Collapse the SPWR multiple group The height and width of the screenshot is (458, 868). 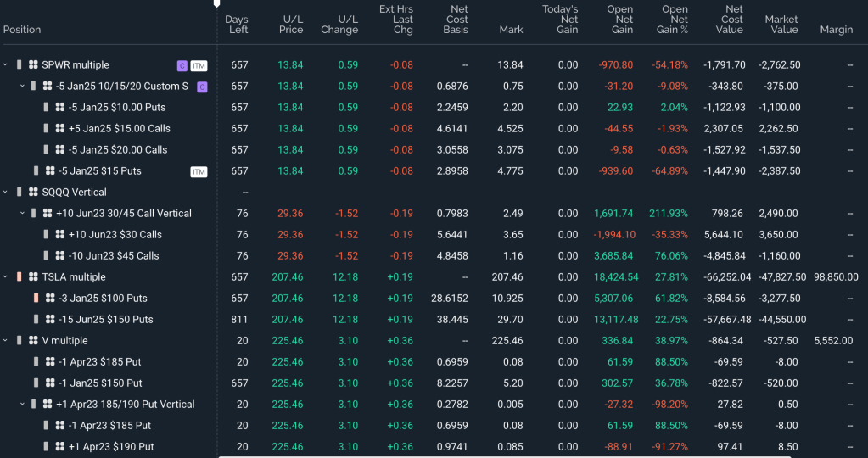tap(6, 65)
